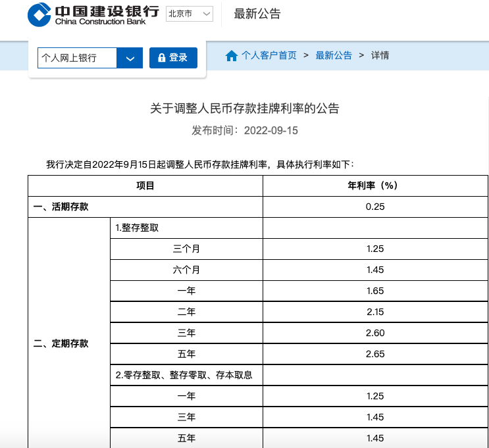489x448 pixels.
Task: Click the 三个月 row label
Action: pyautogui.click(x=186, y=249)
